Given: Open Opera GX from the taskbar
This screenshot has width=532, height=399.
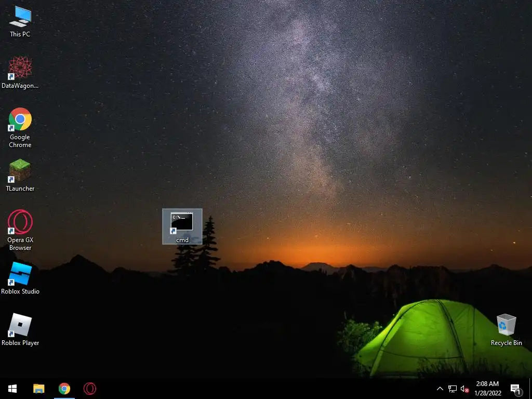Looking at the screenshot, I should click(90, 389).
